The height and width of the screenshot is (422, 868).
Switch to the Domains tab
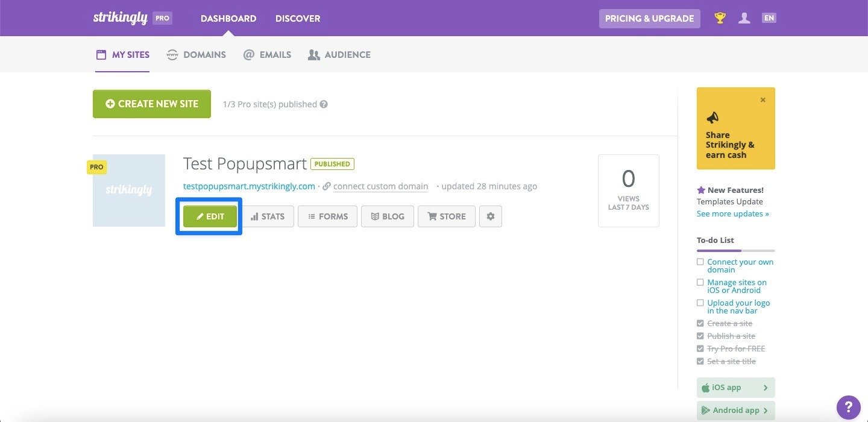196,55
